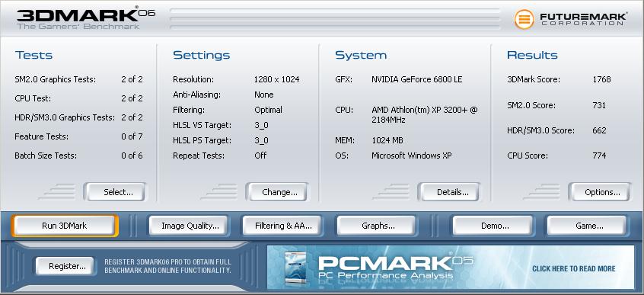Viewport: 644px width, 295px height.
Task: Click 'HLSL PS Target:' label
Action: point(202,140)
